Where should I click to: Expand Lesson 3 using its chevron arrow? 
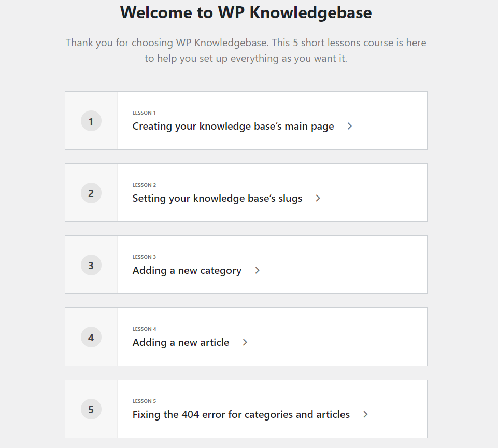(x=258, y=270)
